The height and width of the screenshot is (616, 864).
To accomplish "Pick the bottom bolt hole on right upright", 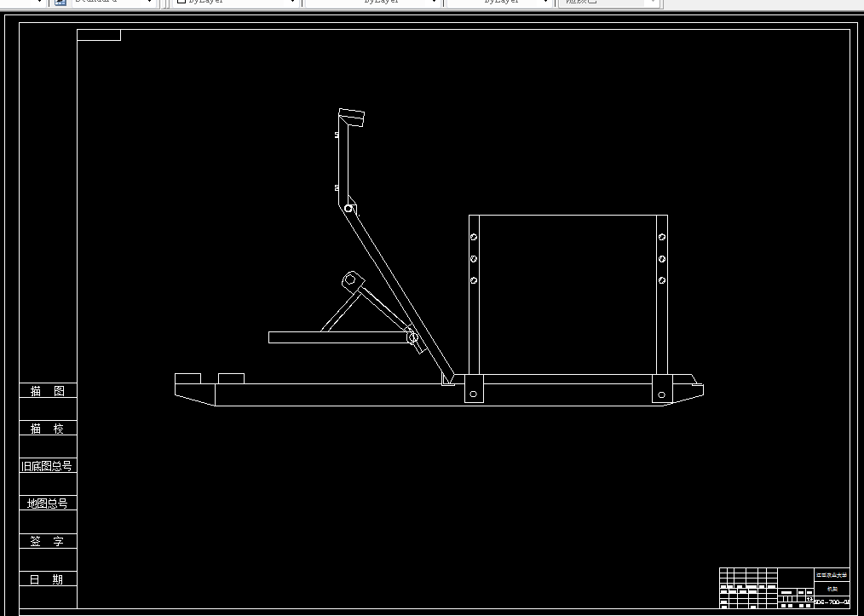I will pos(662,280).
